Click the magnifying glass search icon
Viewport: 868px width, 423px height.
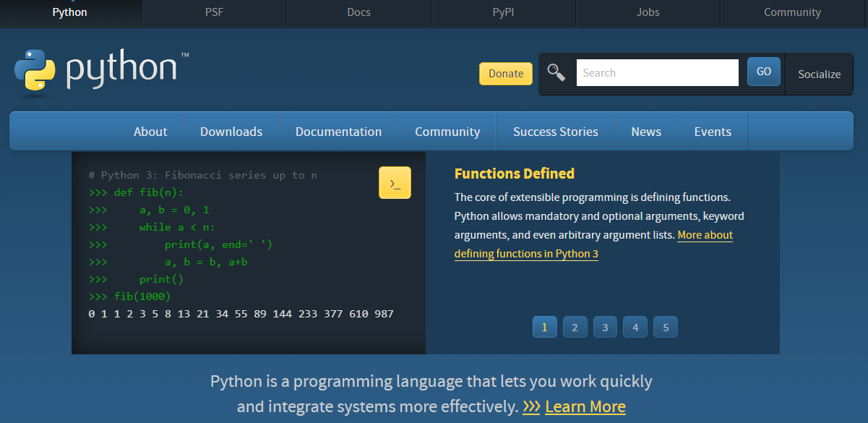click(556, 72)
